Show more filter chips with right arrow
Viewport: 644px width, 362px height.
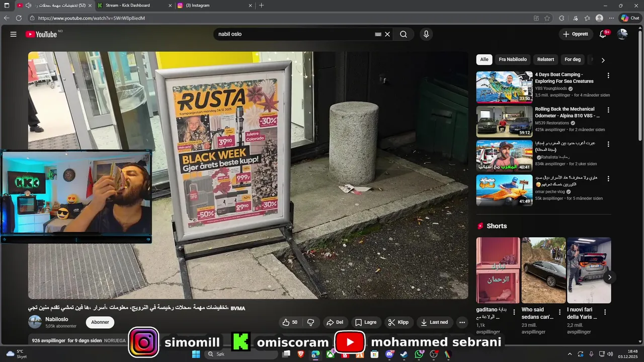(603, 60)
